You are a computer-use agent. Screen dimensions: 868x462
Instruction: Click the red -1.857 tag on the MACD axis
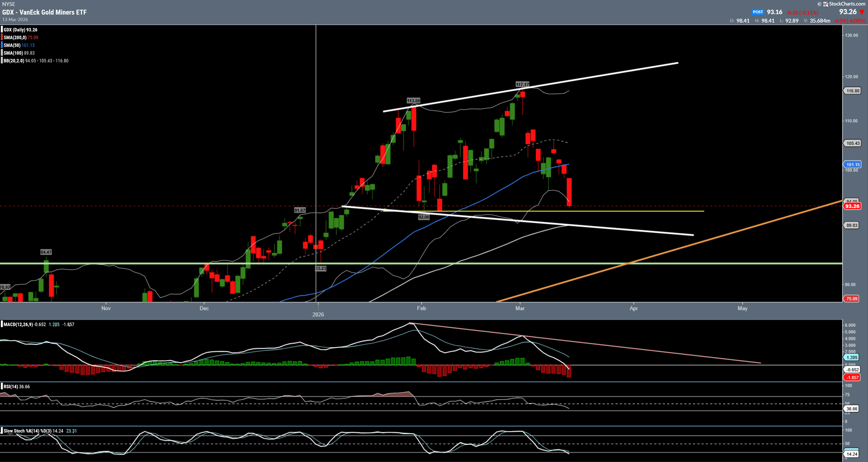[x=852, y=377]
